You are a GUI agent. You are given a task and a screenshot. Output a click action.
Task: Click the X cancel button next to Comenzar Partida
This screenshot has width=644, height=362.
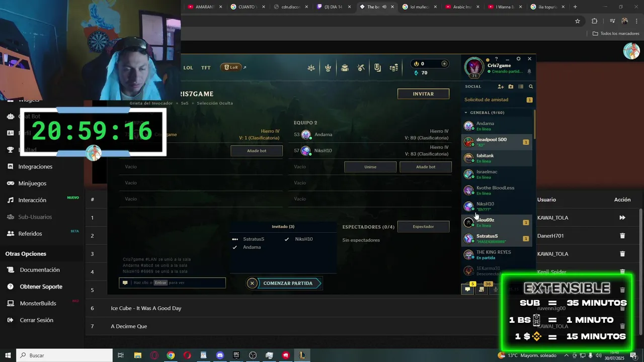[x=253, y=283]
